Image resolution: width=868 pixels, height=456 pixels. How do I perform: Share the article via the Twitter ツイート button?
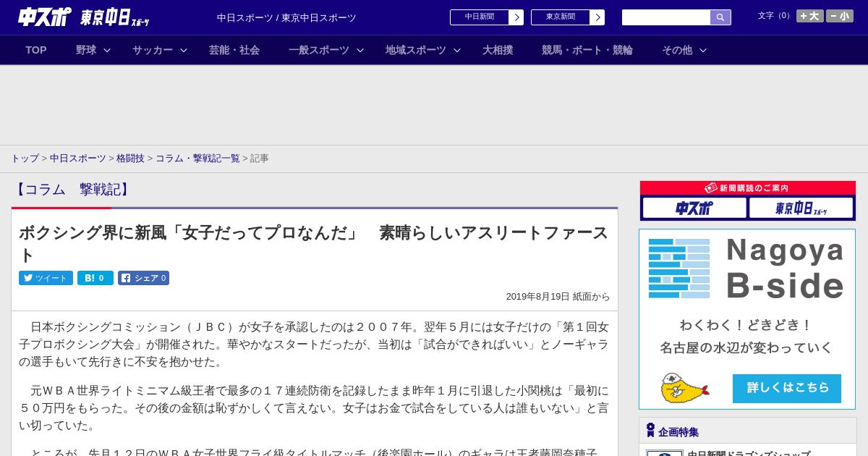[46, 278]
